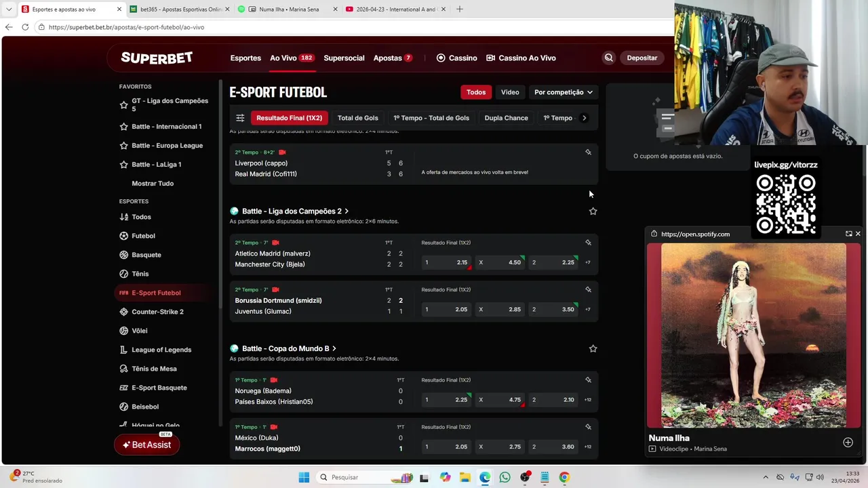
Task: Click the Depositar button
Action: tap(642, 58)
